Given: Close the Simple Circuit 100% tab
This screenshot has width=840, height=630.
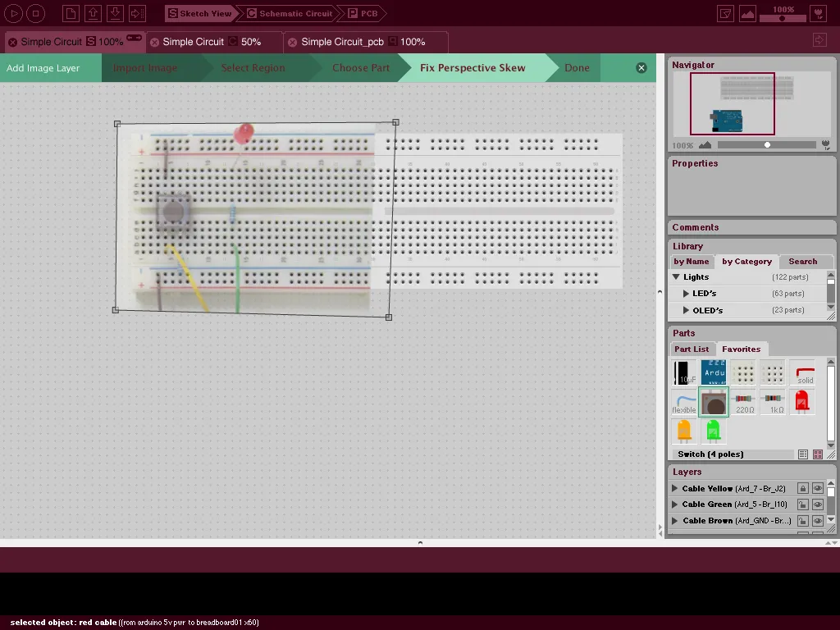Looking at the screenshot, I should 12,43.
